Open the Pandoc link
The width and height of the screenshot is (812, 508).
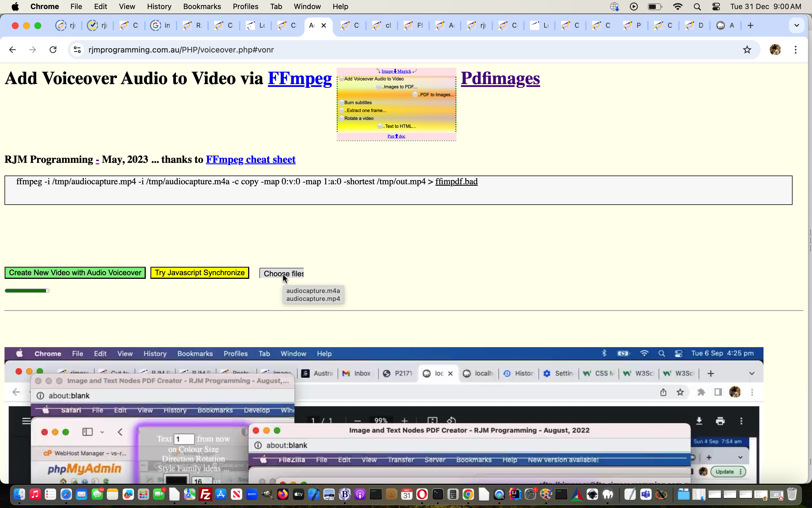pos(396,136)
